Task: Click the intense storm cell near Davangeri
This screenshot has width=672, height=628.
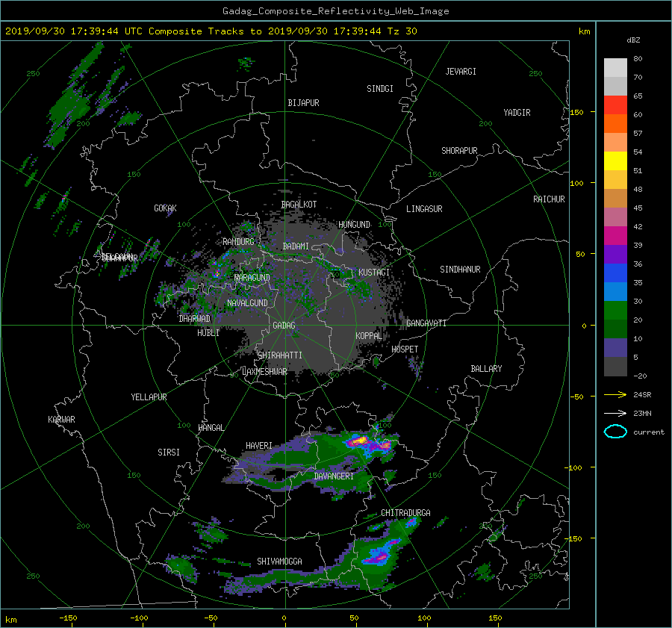Action: (369, 443)
